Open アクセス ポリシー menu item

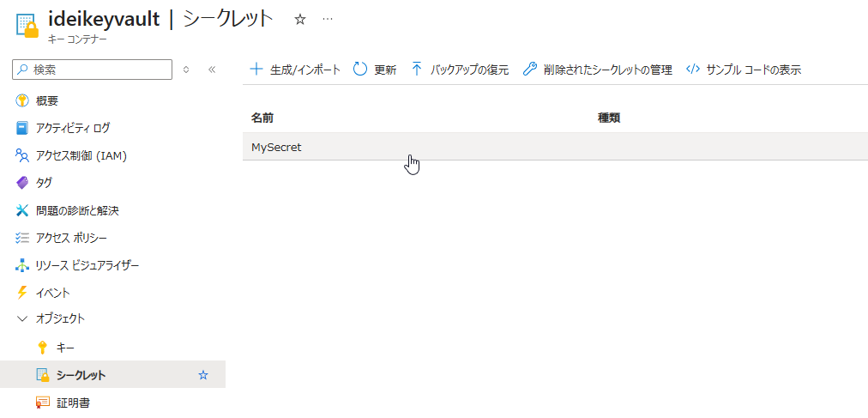(71, 238)
